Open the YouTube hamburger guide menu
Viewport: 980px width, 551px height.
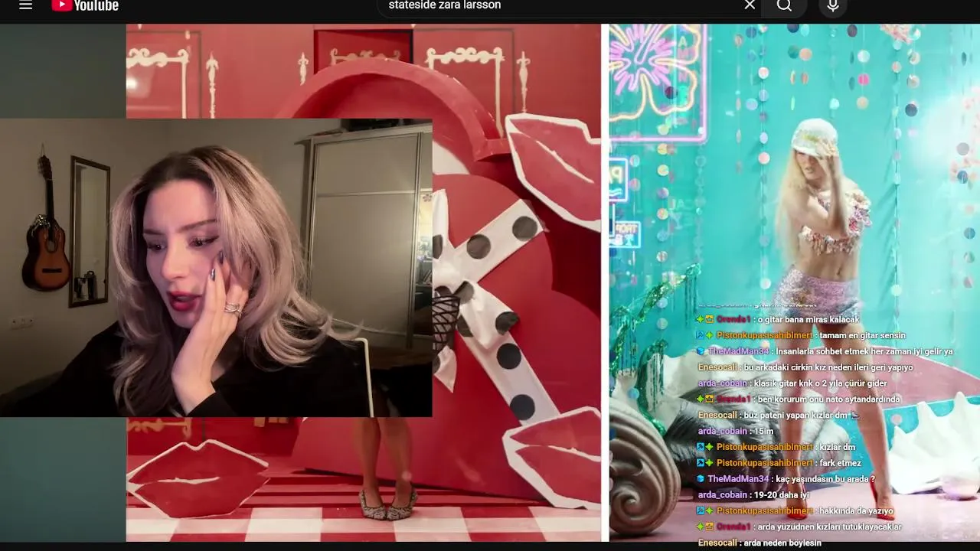[25, 5]
